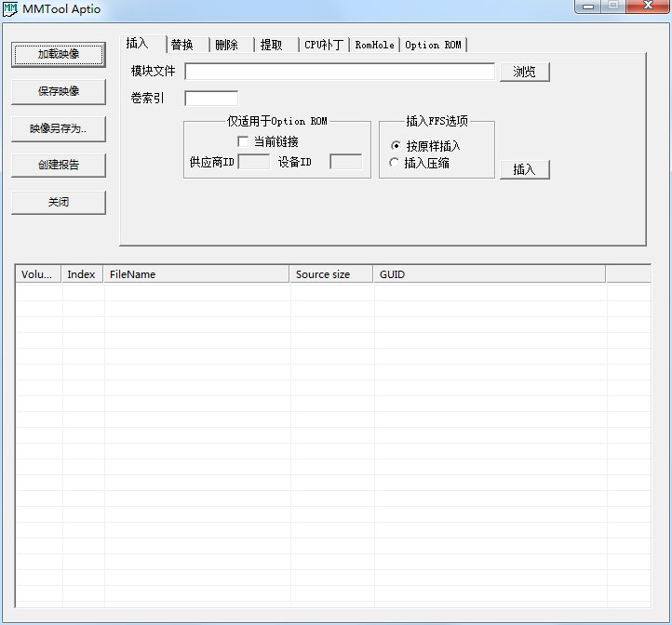The width and height of the screenshot is (672, 625).
Task: Open the CPU补丁 tab
Action: [x=325, y=45]
